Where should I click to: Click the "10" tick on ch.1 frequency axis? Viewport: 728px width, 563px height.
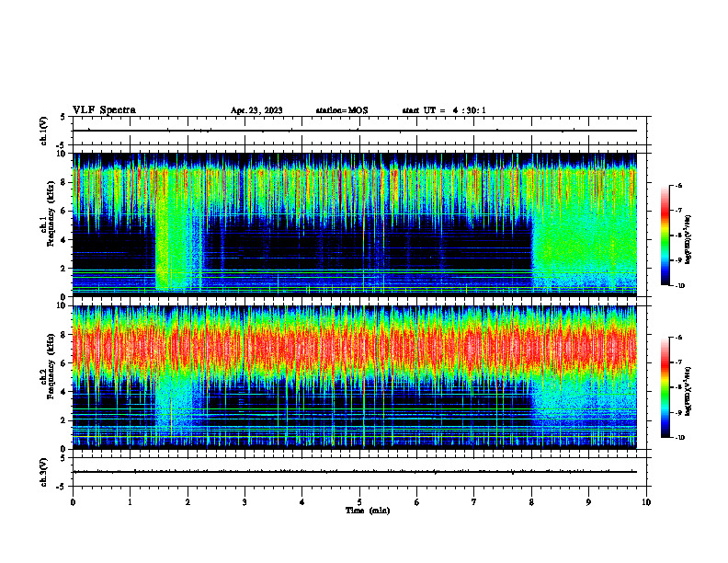coord(63,154)
